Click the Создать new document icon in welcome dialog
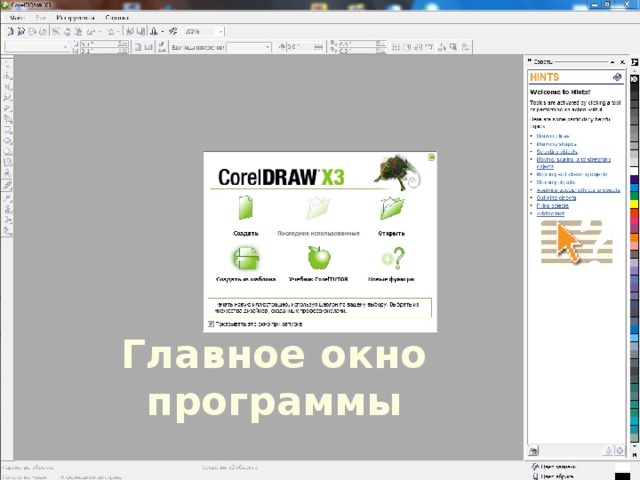The width and height of the screenshot is (640, 480). point(246,208)
